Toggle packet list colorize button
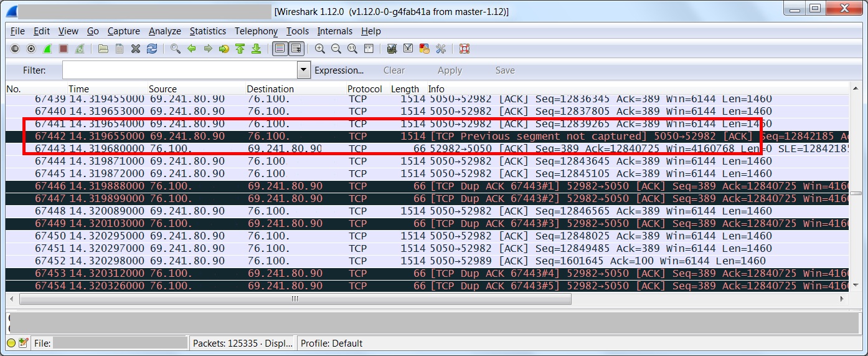 pyautogui.click(x=280, y=49)
